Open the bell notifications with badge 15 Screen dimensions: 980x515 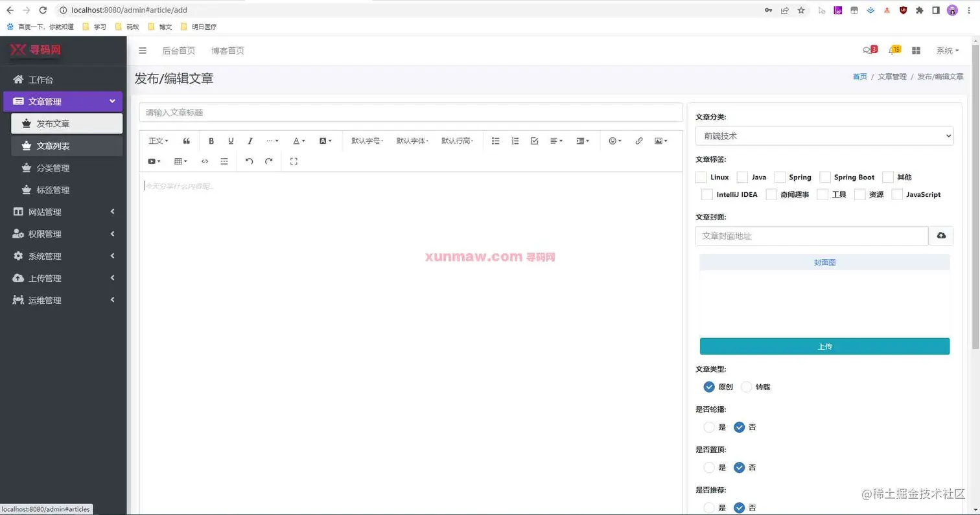tap(894, 50)
